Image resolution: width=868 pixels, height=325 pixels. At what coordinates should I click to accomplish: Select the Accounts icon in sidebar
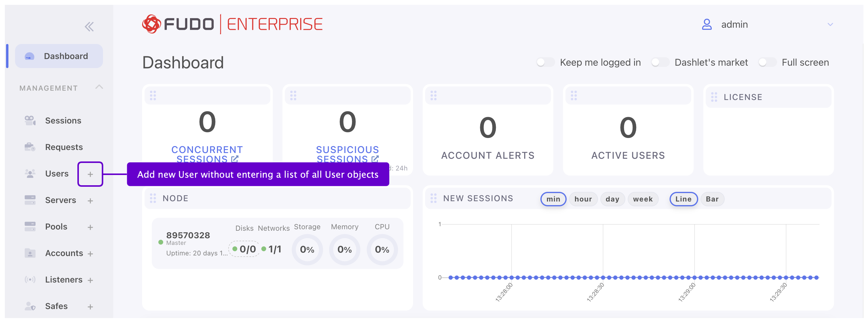pyautogui.click(x=30, y=253)
